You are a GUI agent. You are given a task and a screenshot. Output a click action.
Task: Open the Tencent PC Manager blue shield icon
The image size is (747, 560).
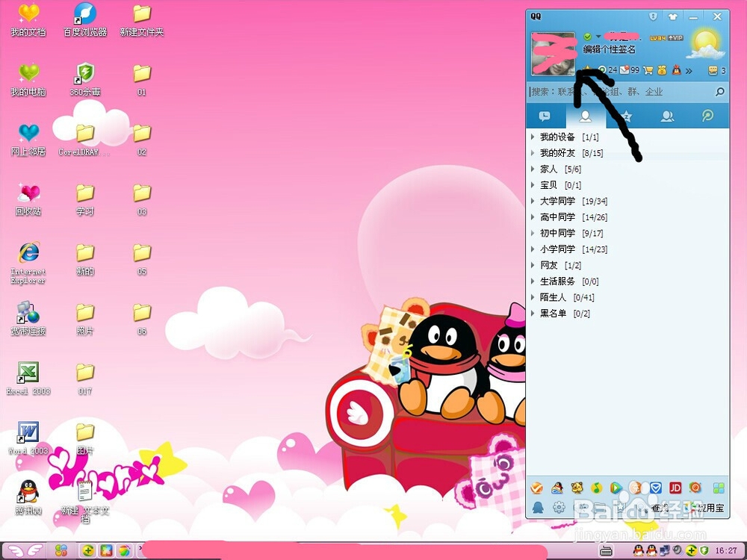pyautogui.click(x=656, y=488)
